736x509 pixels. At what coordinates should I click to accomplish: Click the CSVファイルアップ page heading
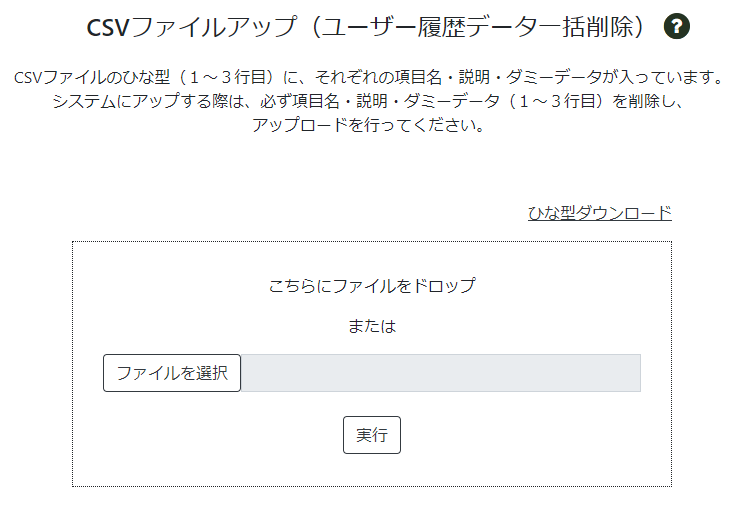pos(366,26)
